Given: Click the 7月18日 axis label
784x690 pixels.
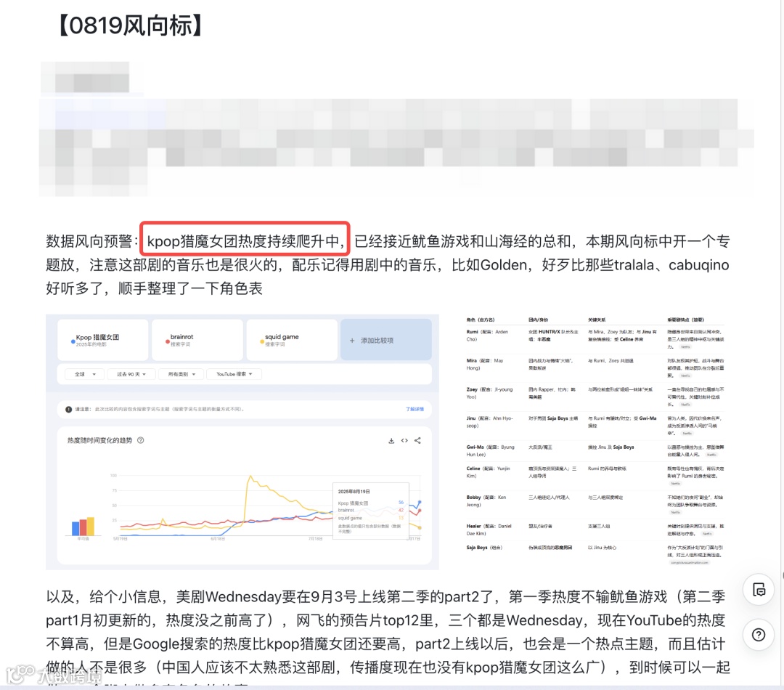Looking at the screenshot, I should coord(316,539).
